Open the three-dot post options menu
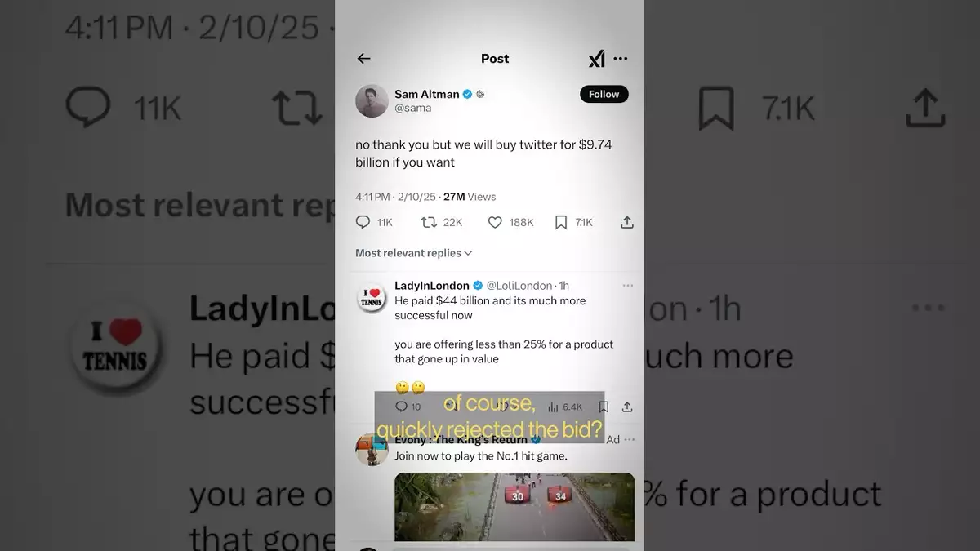The height and width of the screenshot is (551, 980). pyautogui.click(x=621, y=59)
